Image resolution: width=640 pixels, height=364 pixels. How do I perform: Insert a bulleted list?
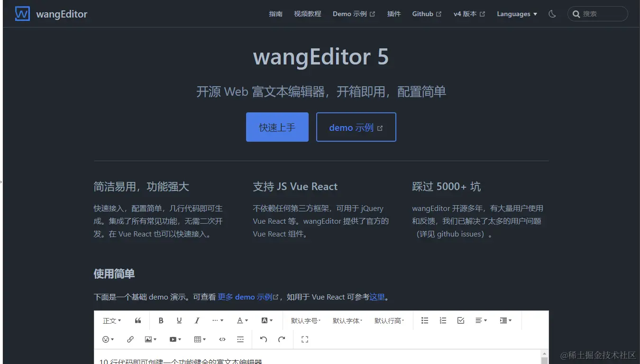(x=425, y=320)
